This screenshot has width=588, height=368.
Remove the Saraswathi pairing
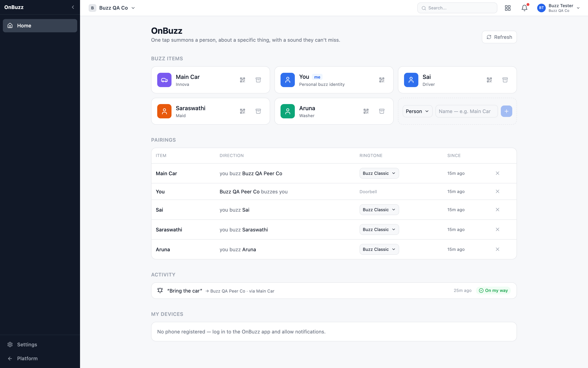tap(497, 230)
